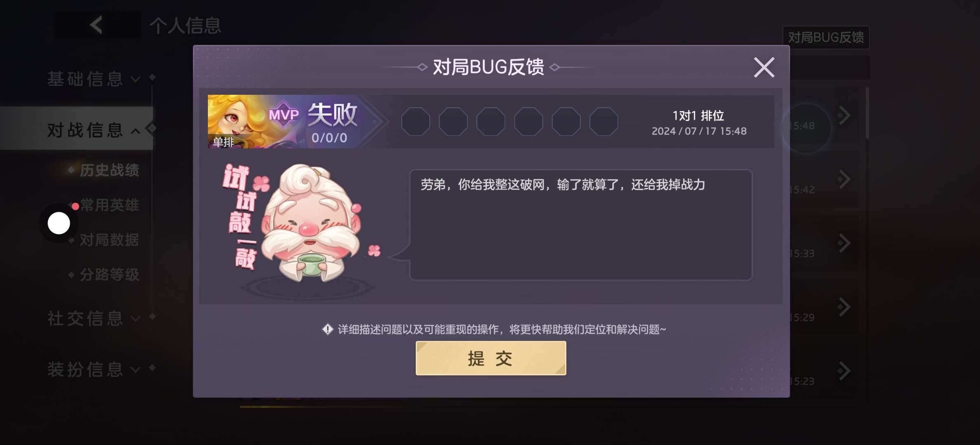The height and width of the screenshot is (445, 980).
Task: Open the 15:48 match record arrow
Action: point(844,115)
